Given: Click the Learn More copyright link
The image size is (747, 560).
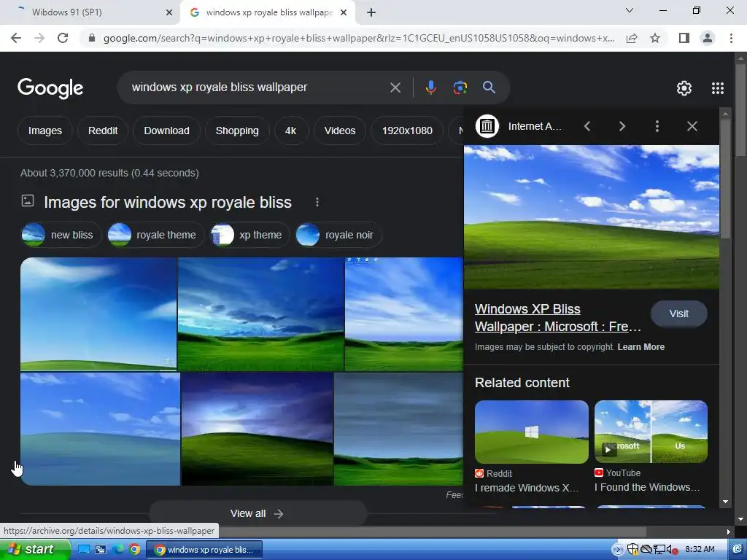Looking at the screenshot, I should coord(640,347).
